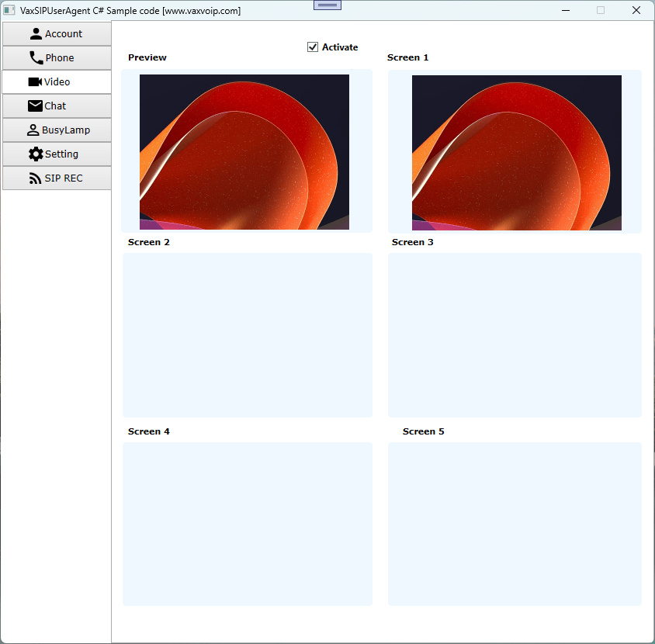Viewport: 655px width, 644px height.
Task: Switch to the Phone tab
Action: pos(57,58)
